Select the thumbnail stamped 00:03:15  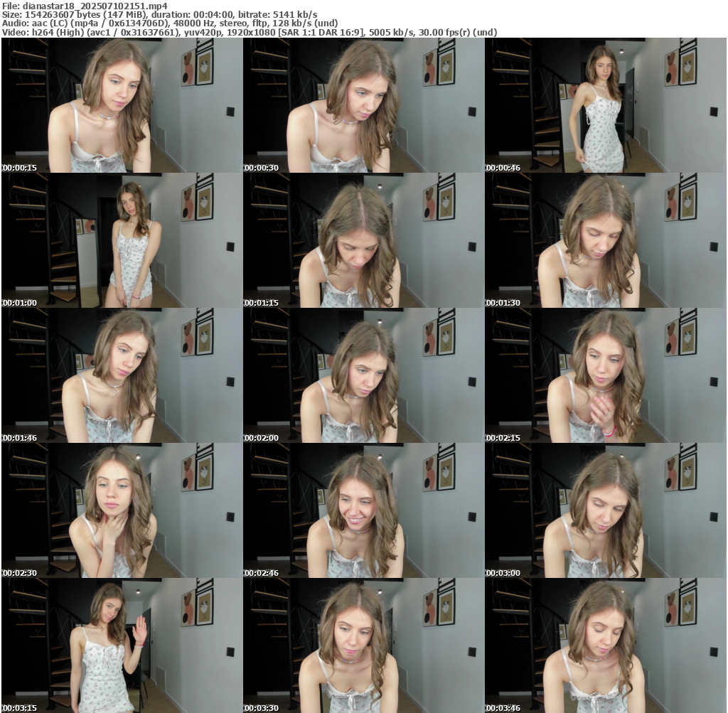pyautogui.click(x=122, y=645)
